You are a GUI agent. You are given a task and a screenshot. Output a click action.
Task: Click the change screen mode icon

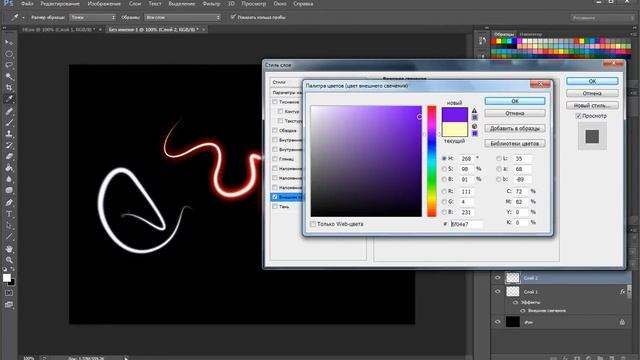click(9, 305)
